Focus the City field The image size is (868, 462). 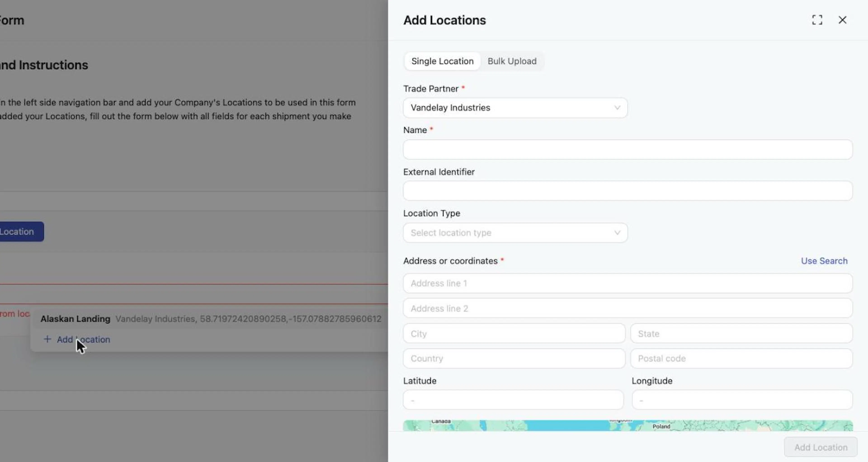tap(514, 334)
